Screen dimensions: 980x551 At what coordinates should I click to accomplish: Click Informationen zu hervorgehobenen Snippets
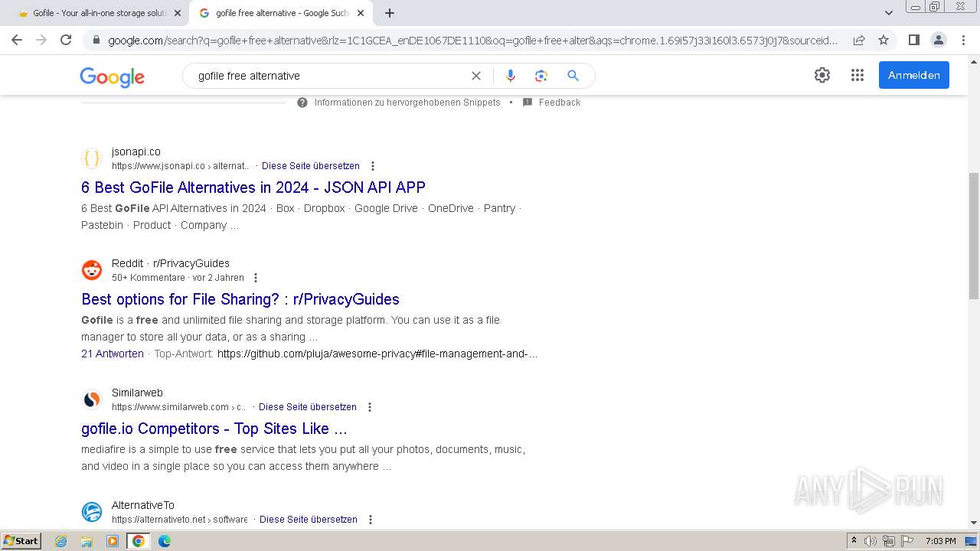[x=407, y=103]
